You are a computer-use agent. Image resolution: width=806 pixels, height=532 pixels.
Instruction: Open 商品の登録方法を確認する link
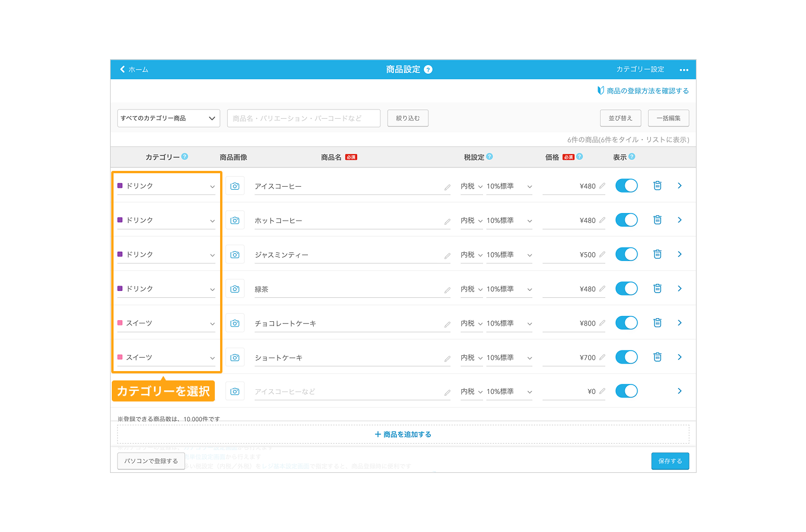643,91
